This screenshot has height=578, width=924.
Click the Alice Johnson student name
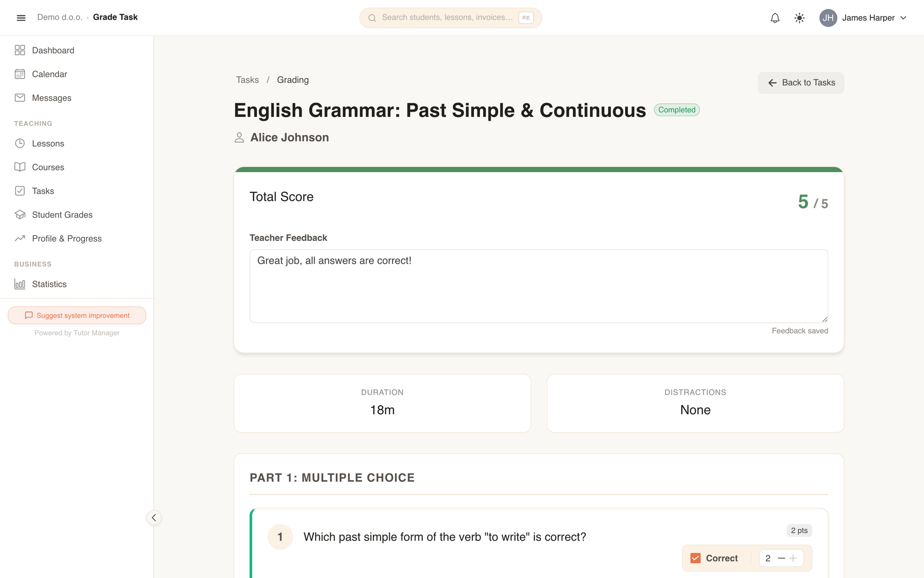(290, 137)
